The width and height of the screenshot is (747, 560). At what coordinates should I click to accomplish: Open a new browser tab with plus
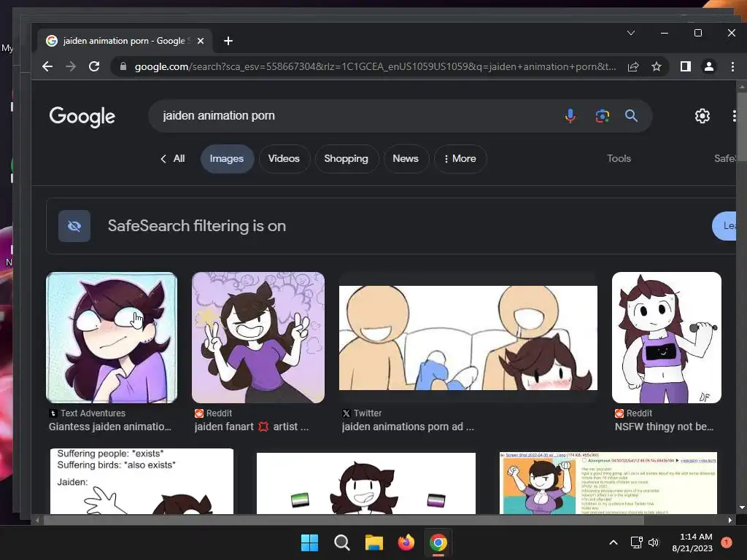pos(228,41)
